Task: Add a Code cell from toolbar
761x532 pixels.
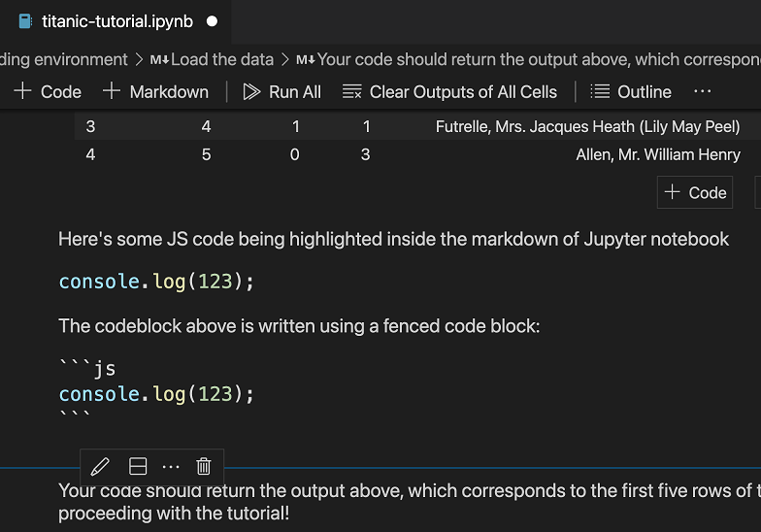Action: tap(48, 91)
